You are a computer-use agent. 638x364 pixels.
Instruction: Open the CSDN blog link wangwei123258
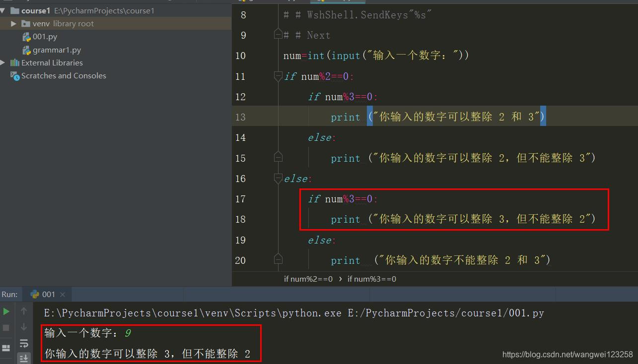[x=568, y=354]
